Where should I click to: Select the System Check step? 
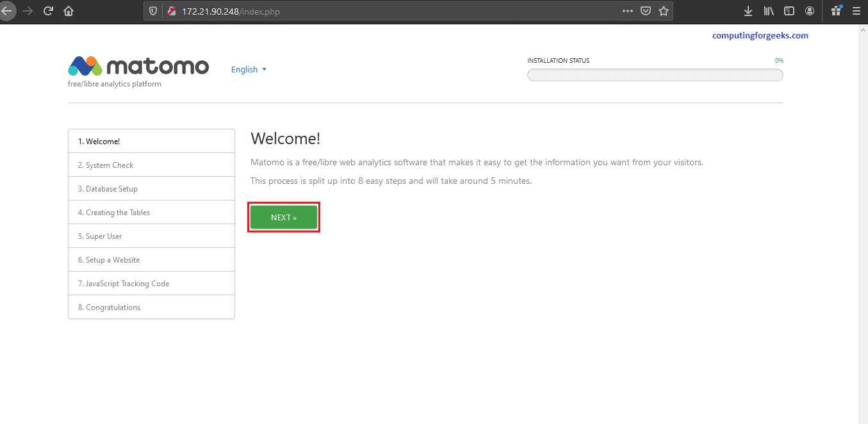tap(151, 165)
